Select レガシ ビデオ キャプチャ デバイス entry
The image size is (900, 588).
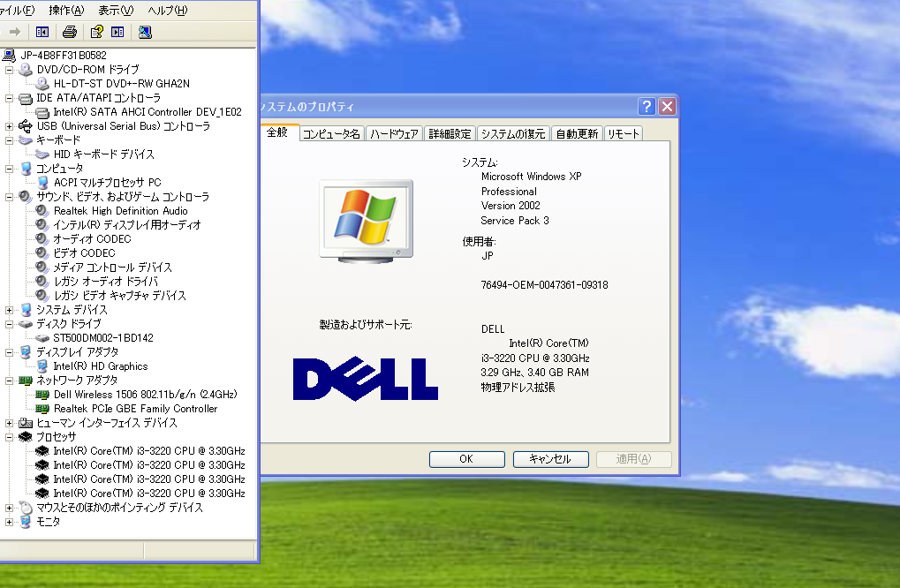(120, 296)
